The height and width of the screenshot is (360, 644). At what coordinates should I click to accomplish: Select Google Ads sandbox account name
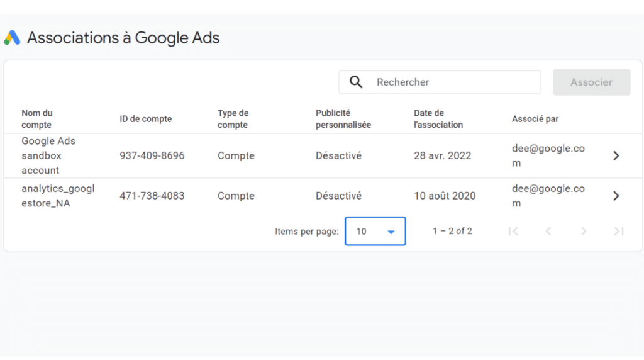coord(48,155)
